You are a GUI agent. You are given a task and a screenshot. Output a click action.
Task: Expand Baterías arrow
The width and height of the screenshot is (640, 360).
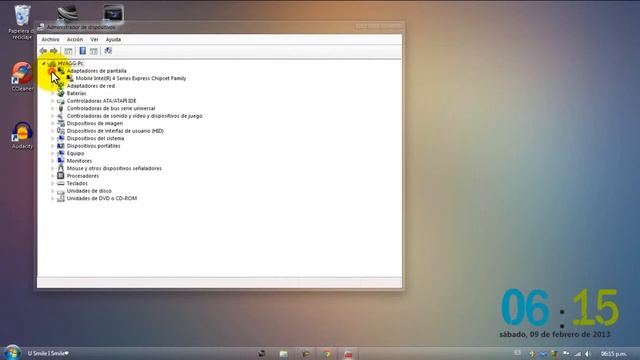tap(52, 93)
